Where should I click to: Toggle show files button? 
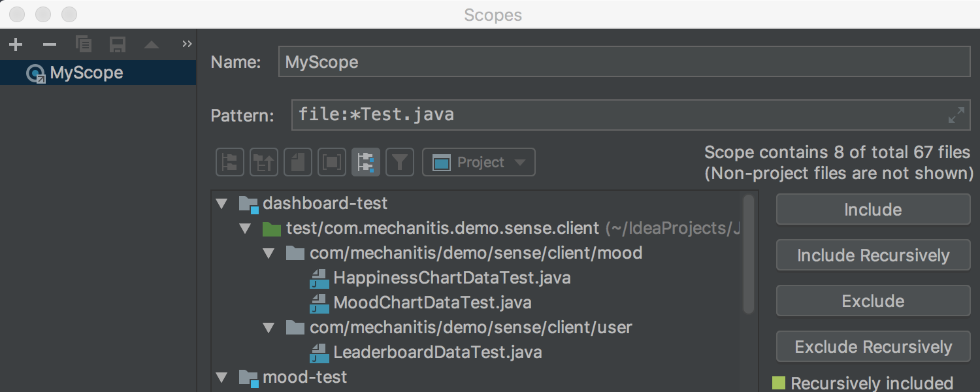(298, 163)
